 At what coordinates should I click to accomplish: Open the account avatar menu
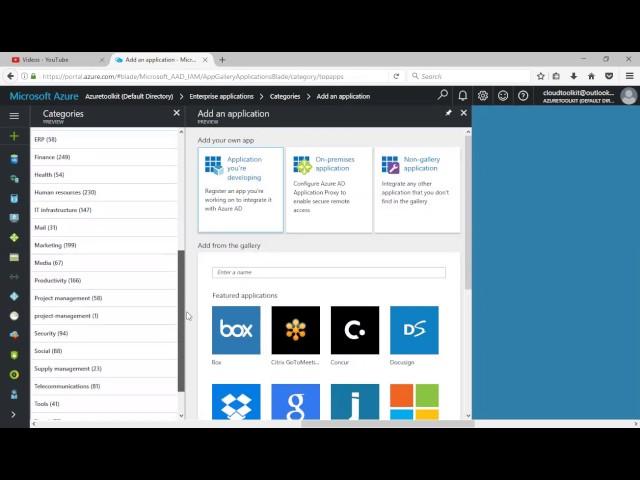coord(629,96)
